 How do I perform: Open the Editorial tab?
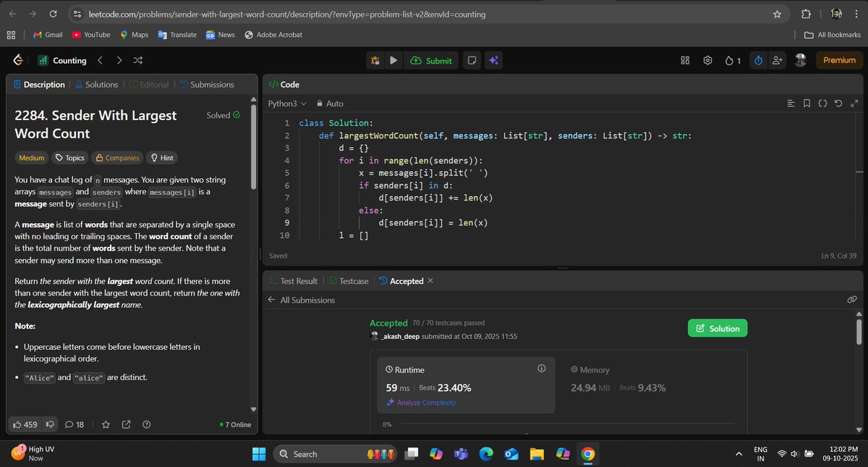[x=148, y=85]
